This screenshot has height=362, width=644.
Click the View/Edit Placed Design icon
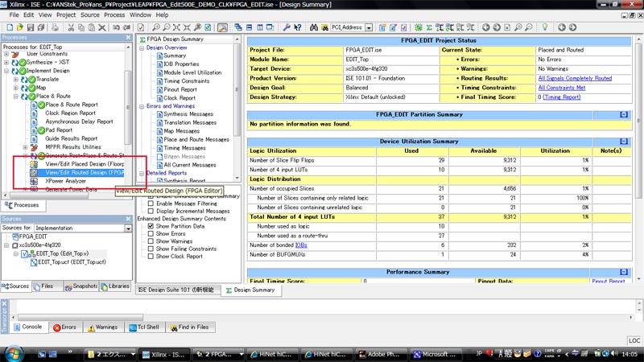[34, 164]
